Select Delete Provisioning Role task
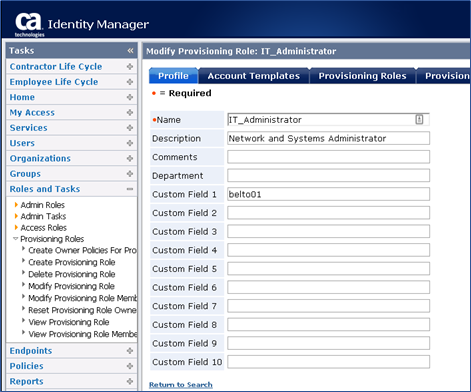471x392 pixels. 72,274
